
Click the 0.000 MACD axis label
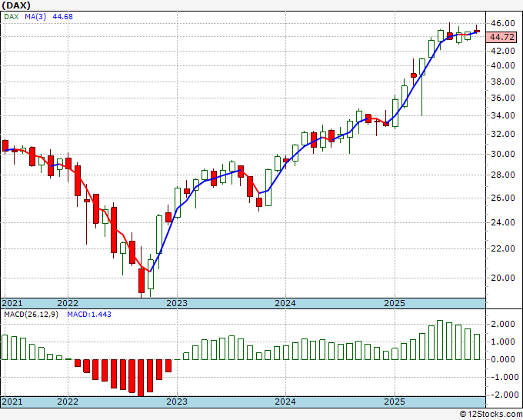(503, 360)
